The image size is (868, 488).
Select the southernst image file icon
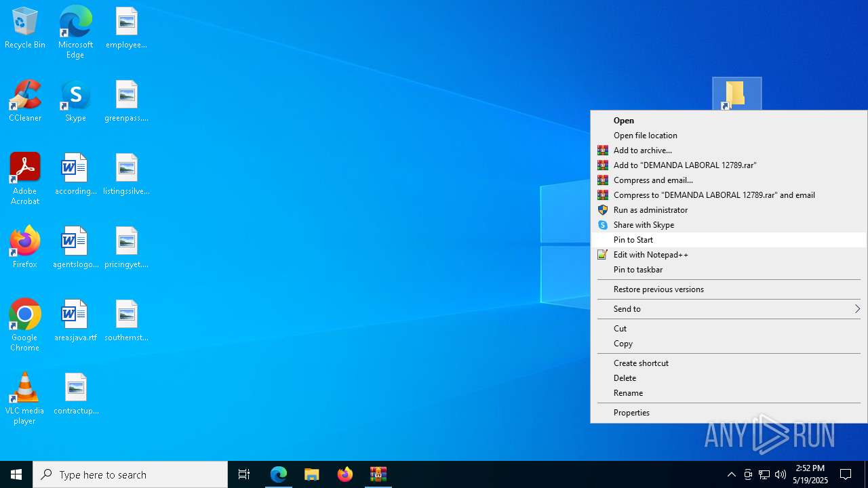[127, 321]
